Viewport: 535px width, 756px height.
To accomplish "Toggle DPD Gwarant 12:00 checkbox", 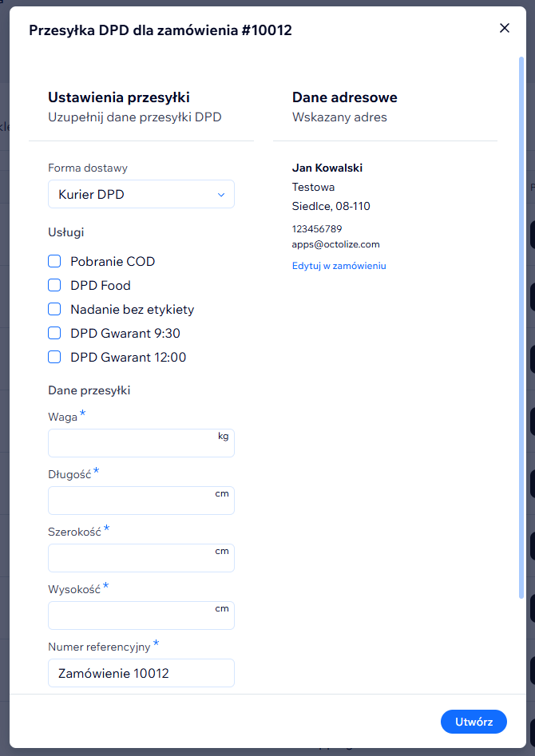I will tap(54, 357).
